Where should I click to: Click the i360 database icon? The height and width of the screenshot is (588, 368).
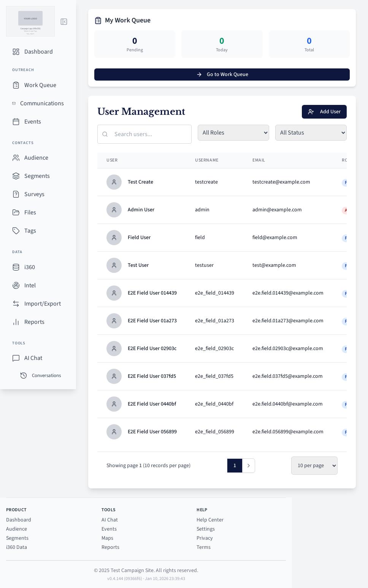[x=16, y=267]
